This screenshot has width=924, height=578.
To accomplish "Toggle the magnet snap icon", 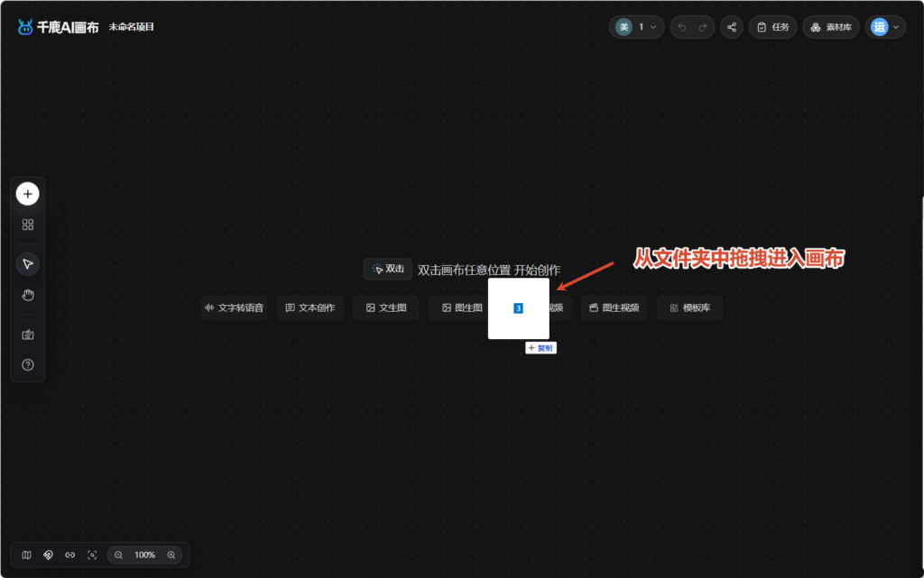I will (x=49, y=555).
